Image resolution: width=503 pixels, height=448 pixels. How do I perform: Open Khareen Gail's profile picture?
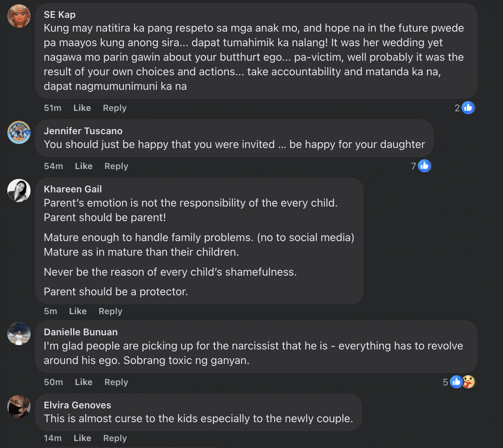(x=19, y=191)
